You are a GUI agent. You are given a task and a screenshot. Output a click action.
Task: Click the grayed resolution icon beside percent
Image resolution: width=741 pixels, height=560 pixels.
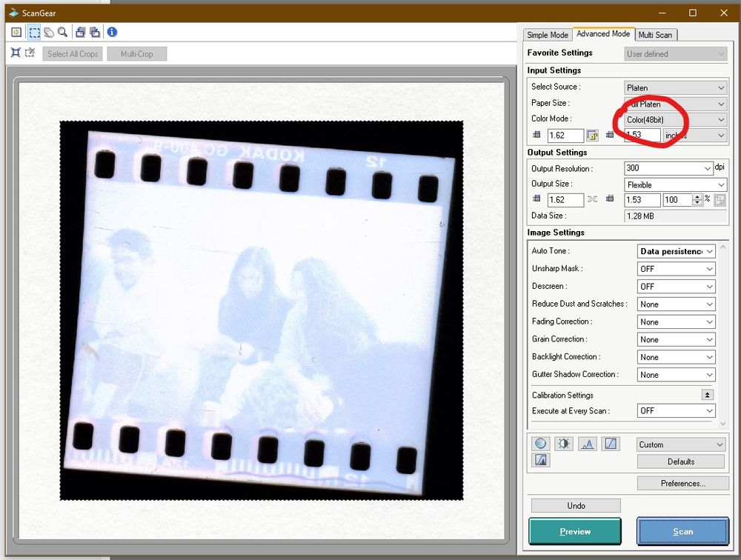(x=720, y=200)
